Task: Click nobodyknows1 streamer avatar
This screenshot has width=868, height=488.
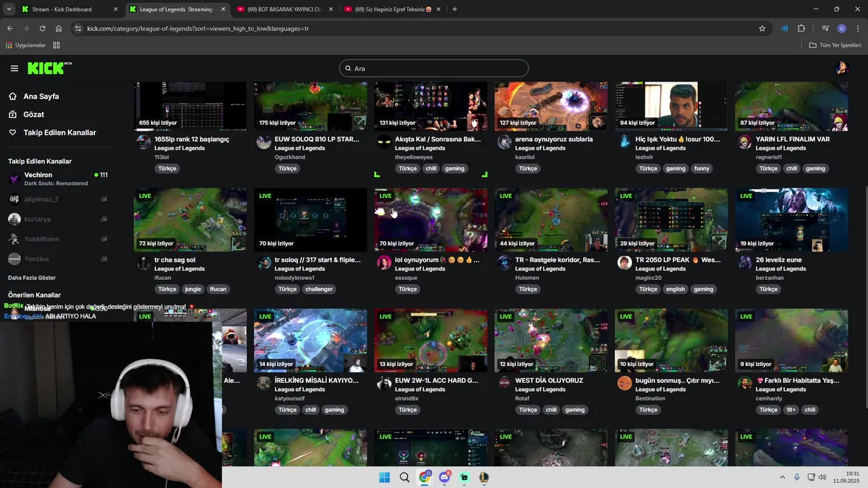Action: (x=264, y=263)
